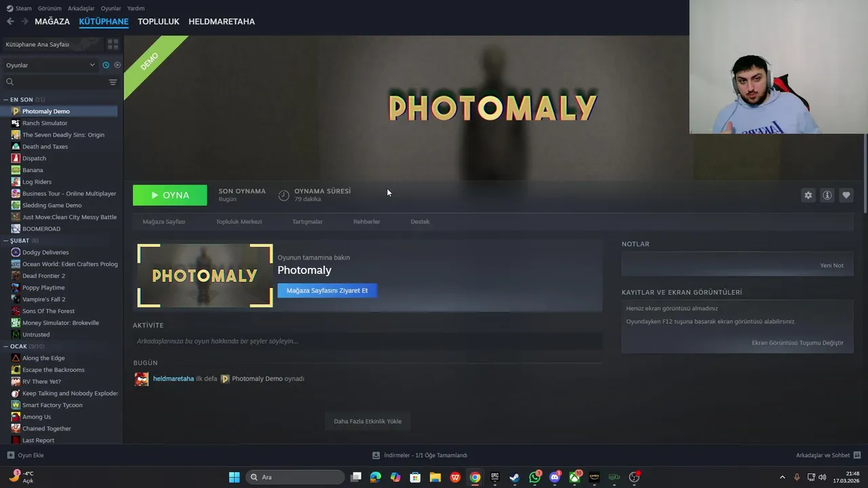The height and width of the screenshot is (488, 868).
Task: Add Photomaly Demo to favorites heart
Action: pos(846,195)
